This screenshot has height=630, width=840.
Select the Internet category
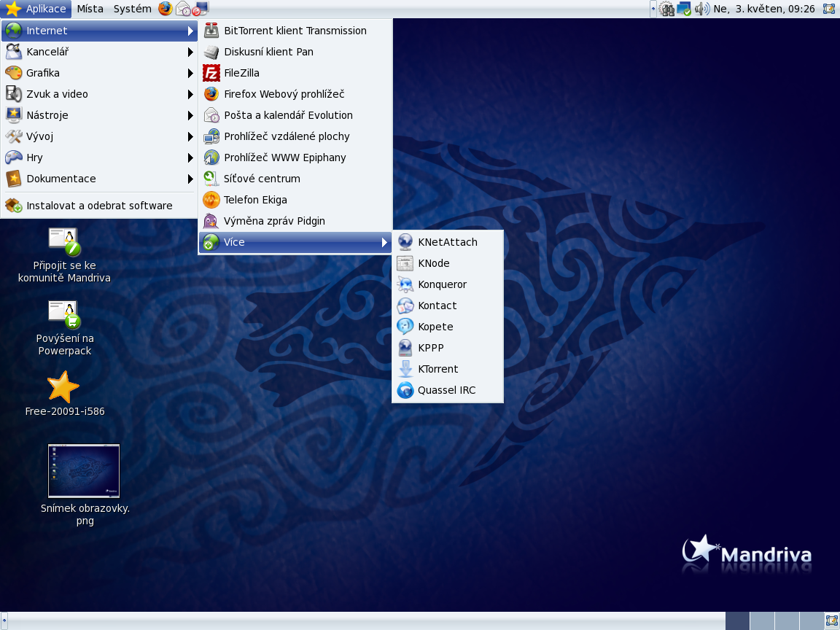pyautogui.click(x=100, y=31)
